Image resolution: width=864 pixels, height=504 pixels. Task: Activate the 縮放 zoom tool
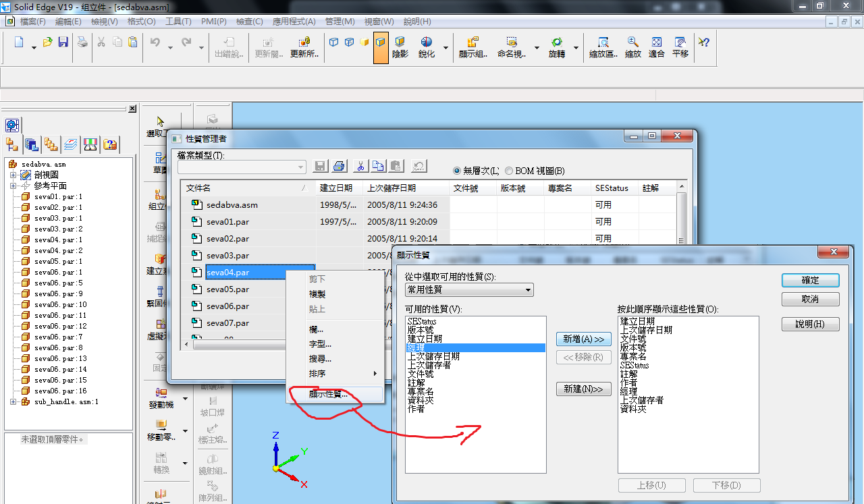tap(633, 47)
